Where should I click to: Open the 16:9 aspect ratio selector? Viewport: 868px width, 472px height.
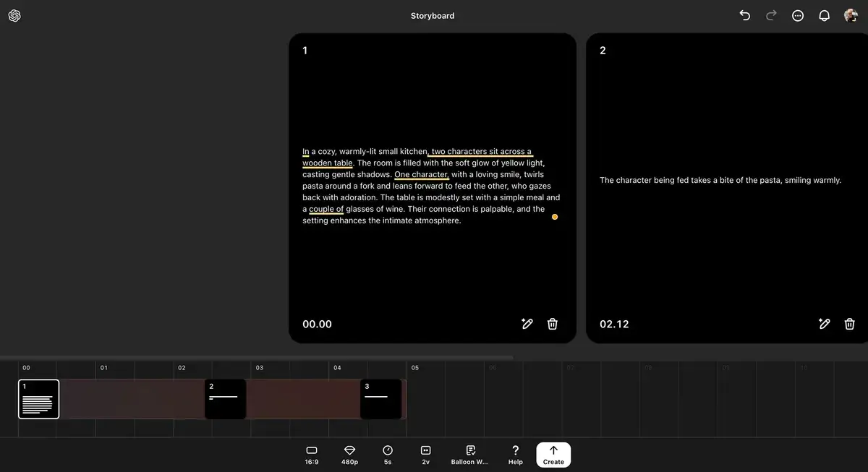311,455
